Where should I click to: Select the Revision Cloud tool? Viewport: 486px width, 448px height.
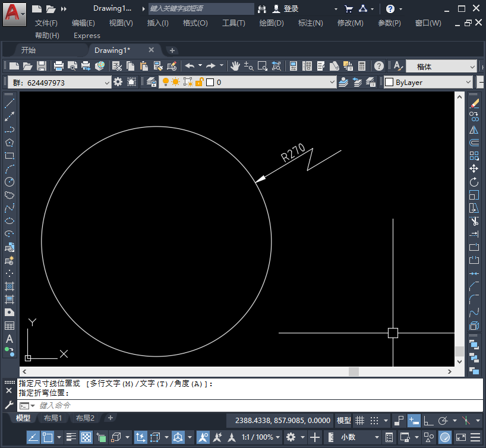(x=10, y=195)
